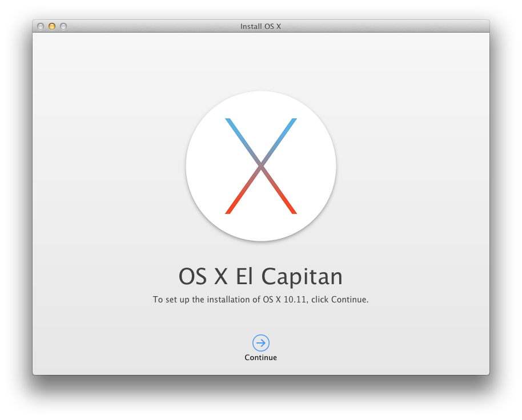Click the OS X El Capitan logo
The width and height of the screenshot is (522, 420).
261,166
